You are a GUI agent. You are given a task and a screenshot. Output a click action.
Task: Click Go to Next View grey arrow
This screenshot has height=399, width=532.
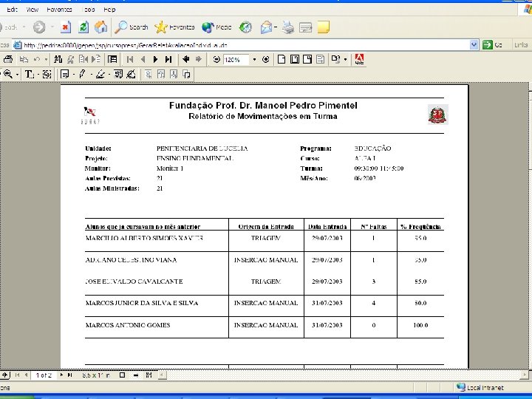pyautogui.click(x=199, y=59)
